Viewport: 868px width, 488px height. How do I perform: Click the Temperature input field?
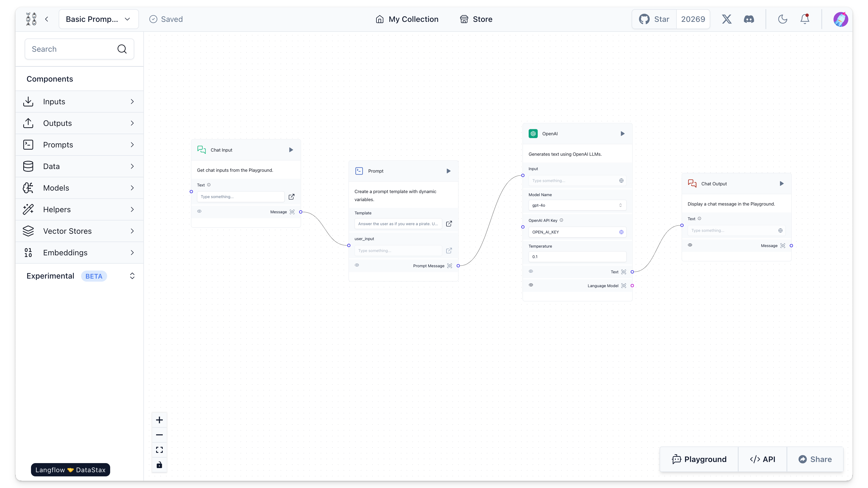pyautogui.click(x=577, y=257)
